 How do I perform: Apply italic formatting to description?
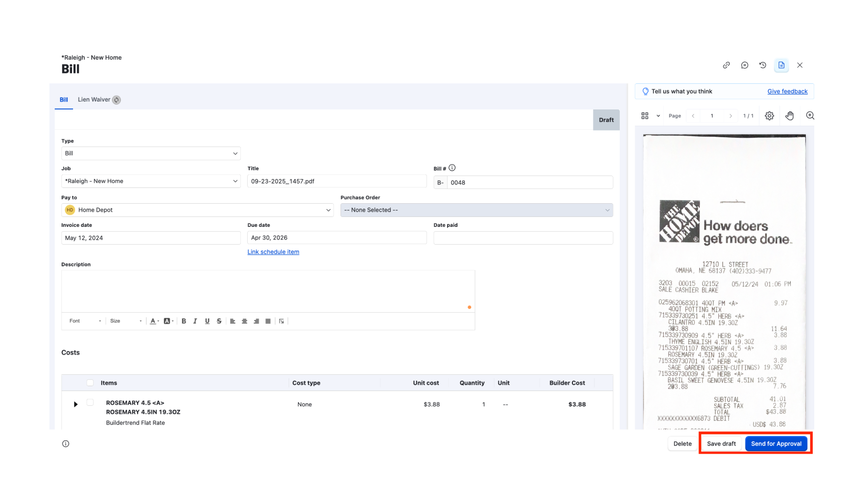[x=195, y=321]
